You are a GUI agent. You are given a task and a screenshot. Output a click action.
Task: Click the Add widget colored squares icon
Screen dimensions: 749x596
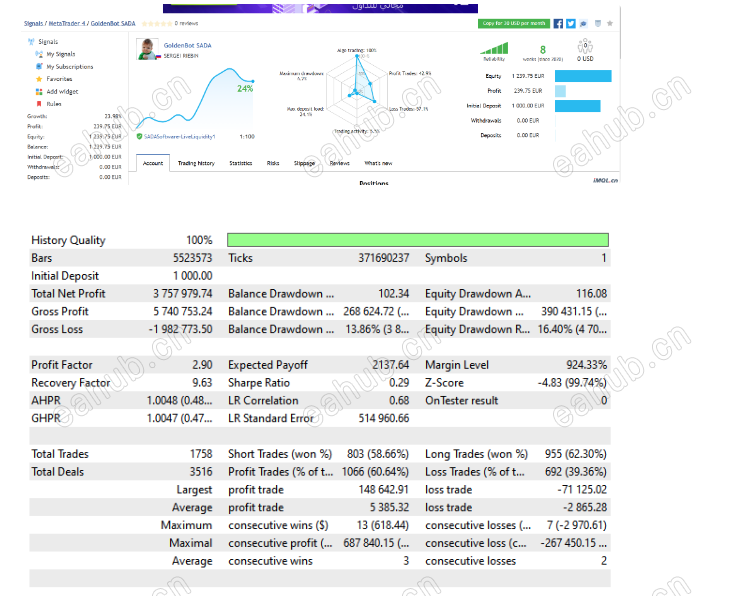[39, 91]
